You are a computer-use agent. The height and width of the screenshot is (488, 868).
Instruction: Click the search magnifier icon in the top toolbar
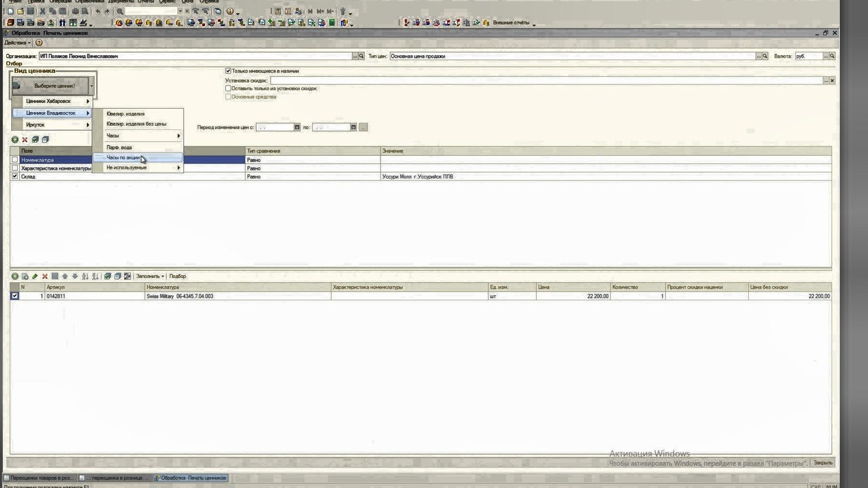[x=120, y=11]
